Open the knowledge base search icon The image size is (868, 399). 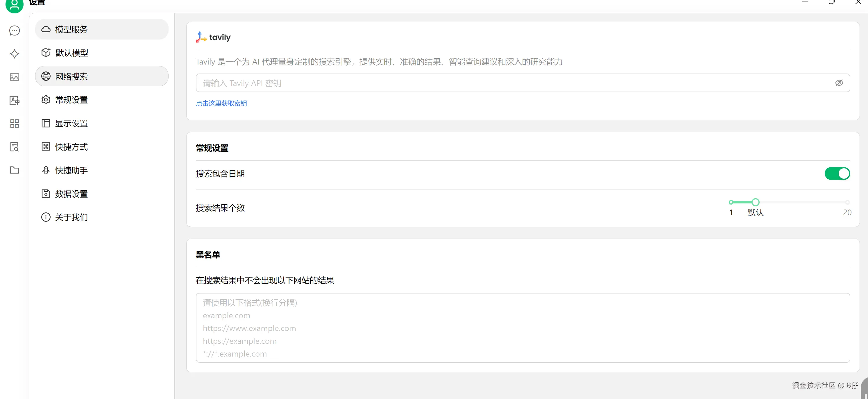tap(15, 146)
